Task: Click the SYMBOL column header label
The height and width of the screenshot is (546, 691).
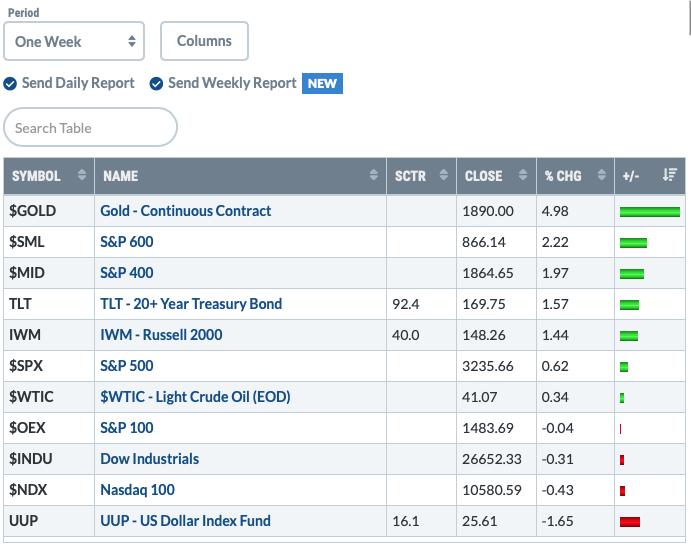Action: [36, 176]
